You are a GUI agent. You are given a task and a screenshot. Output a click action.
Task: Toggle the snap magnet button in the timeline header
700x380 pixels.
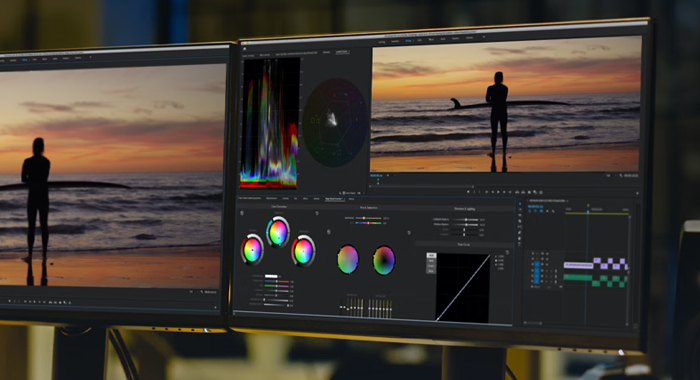click(536, 211)
